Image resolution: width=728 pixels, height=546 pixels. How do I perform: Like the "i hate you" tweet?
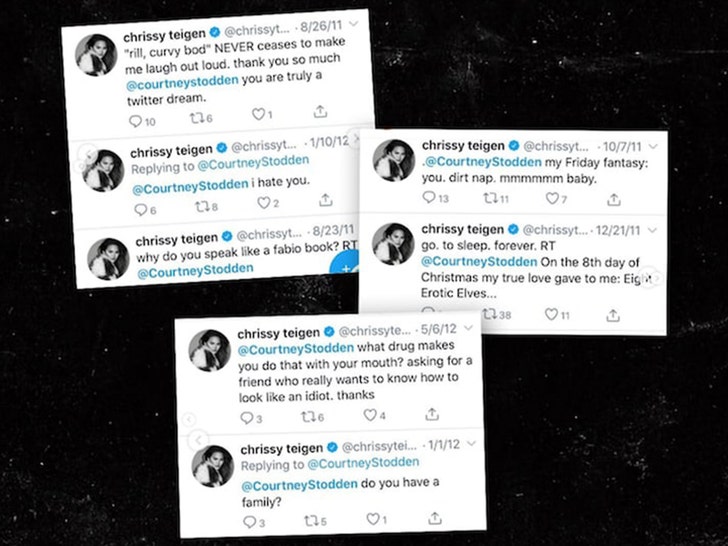(264, 203)
